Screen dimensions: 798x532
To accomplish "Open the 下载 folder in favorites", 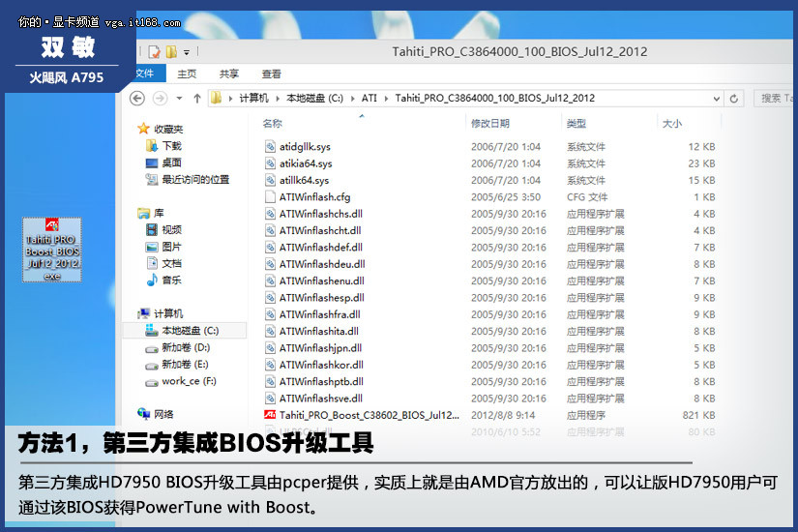I will [171, 146].
